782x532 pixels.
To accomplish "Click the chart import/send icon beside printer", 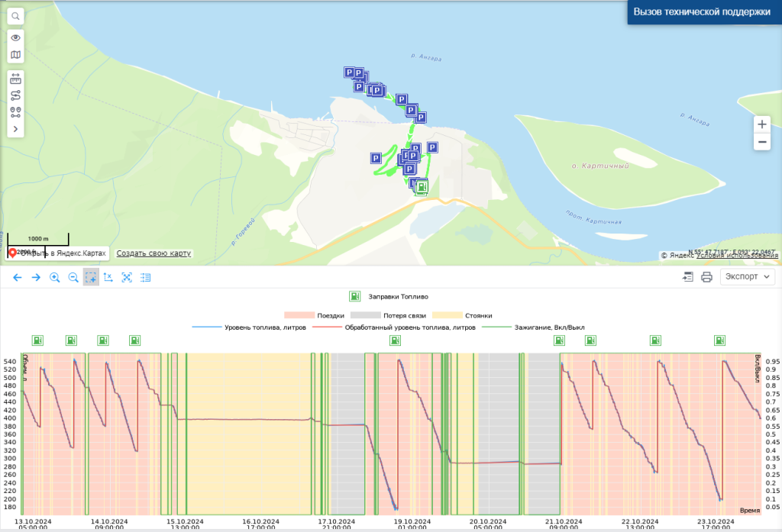I will (688, 277).
